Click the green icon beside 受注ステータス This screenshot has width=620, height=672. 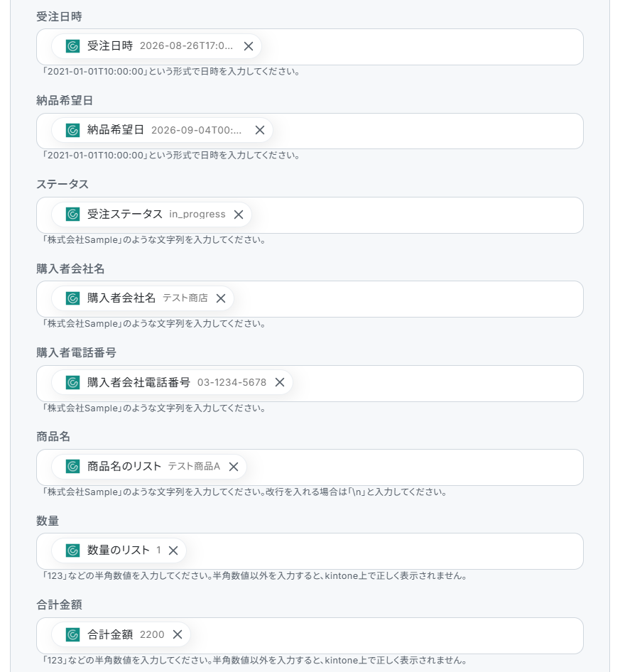[x=73, y=215]
